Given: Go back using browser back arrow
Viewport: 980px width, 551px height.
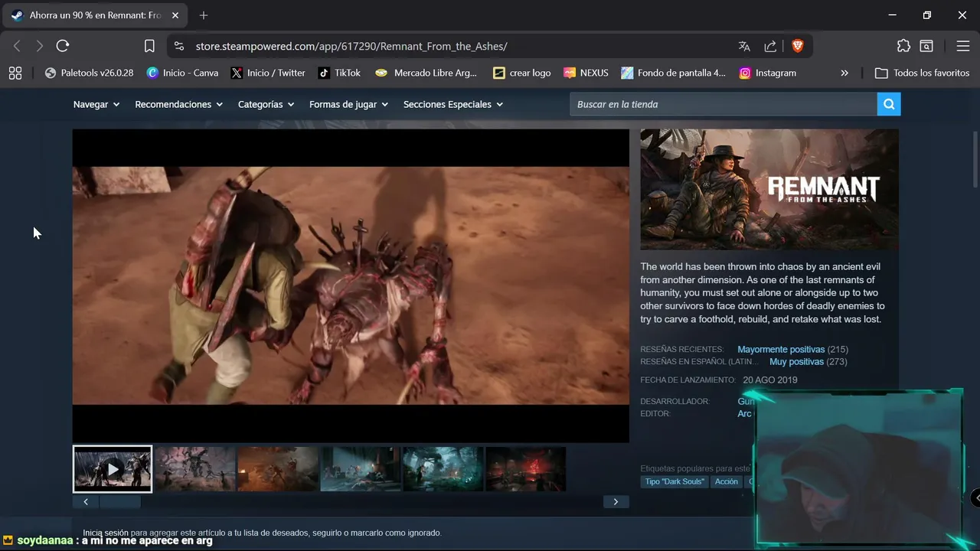Looking at the screenshot, I should click(17, 46).
